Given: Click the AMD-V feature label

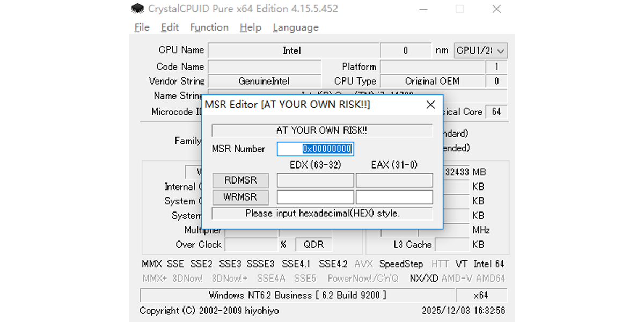Looking at the screenshot, I should (x=457, y=279).
